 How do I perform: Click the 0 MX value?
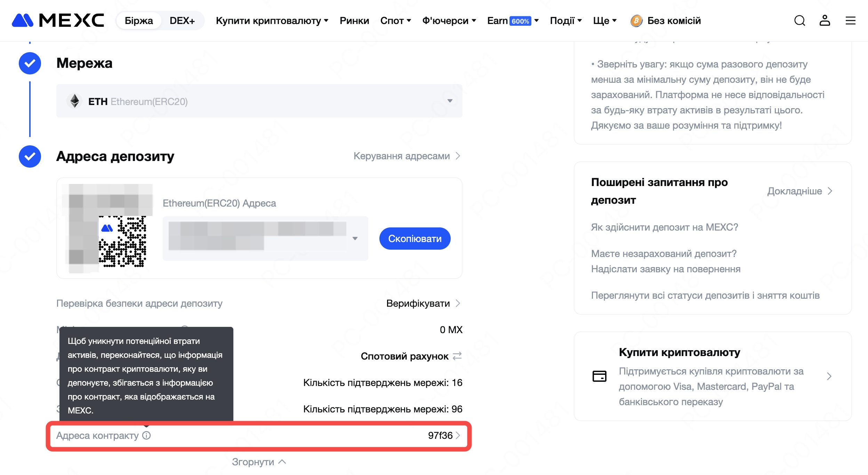pos(451,330)
